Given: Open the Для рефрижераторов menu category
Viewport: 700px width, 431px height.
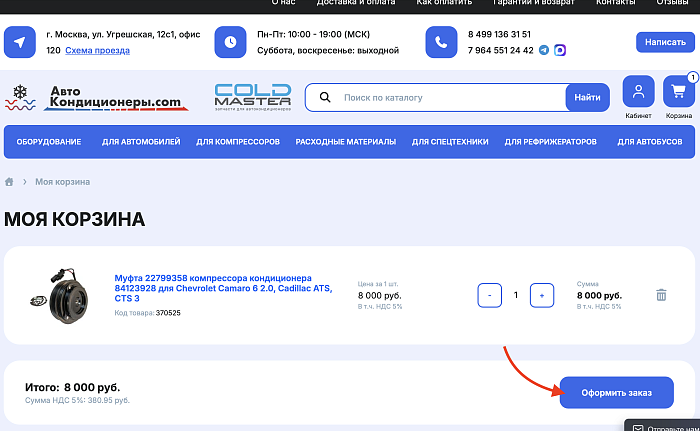Looking at the screenshot, I should coord(550,142).
